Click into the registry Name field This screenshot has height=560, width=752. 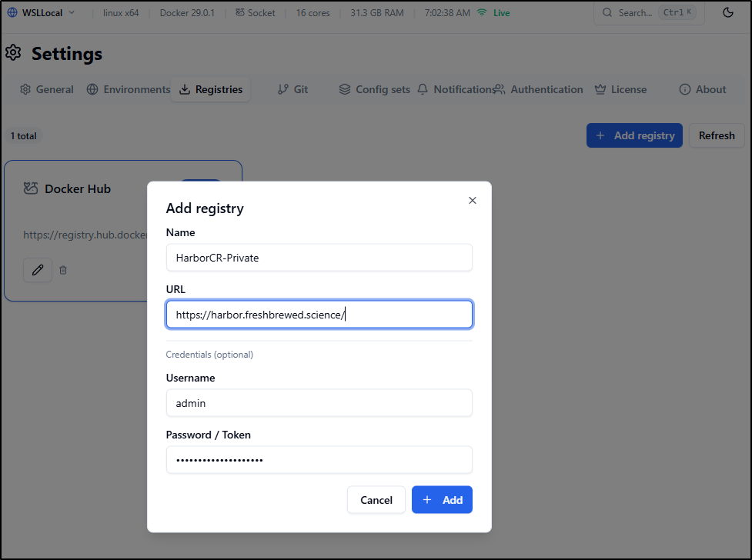319,258
